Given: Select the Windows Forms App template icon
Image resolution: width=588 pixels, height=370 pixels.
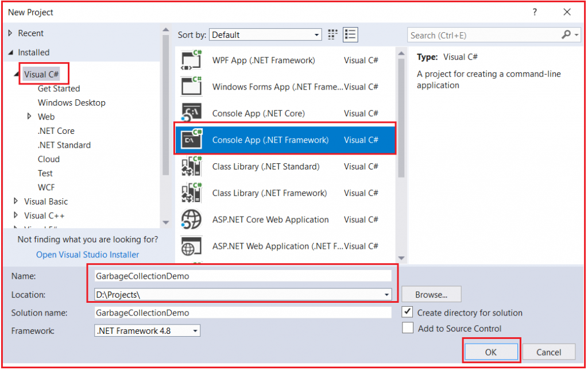Looking at the screenshot, I should click(191, 87).
